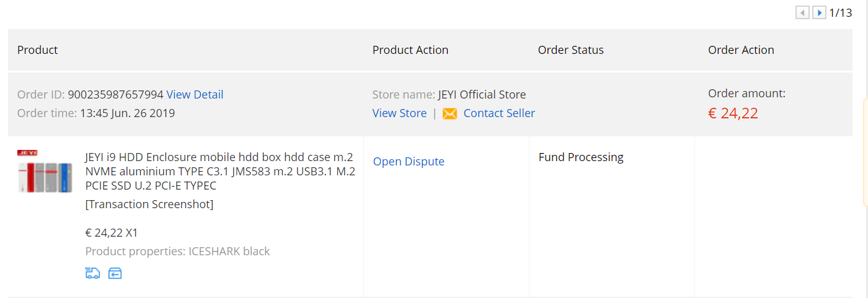This screenshot has width=868, height=298.
Task: Go to the next orders page arrow
Action: (819, 12)
